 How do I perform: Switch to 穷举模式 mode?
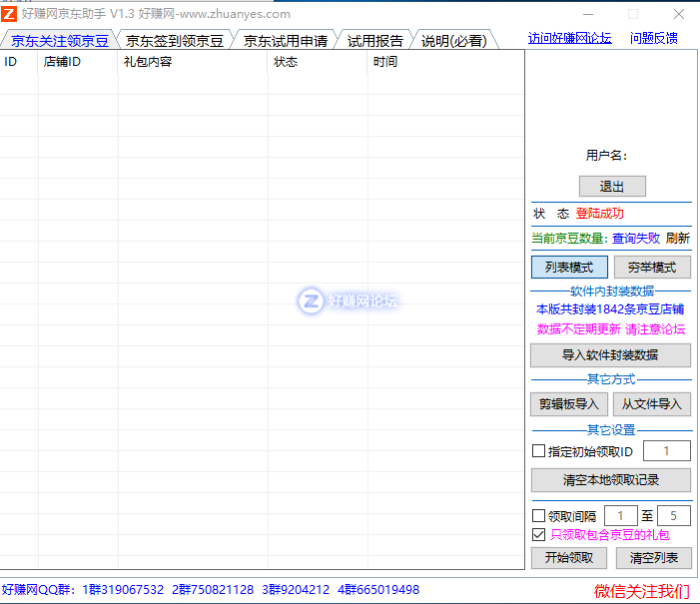(x=652, y=268)
